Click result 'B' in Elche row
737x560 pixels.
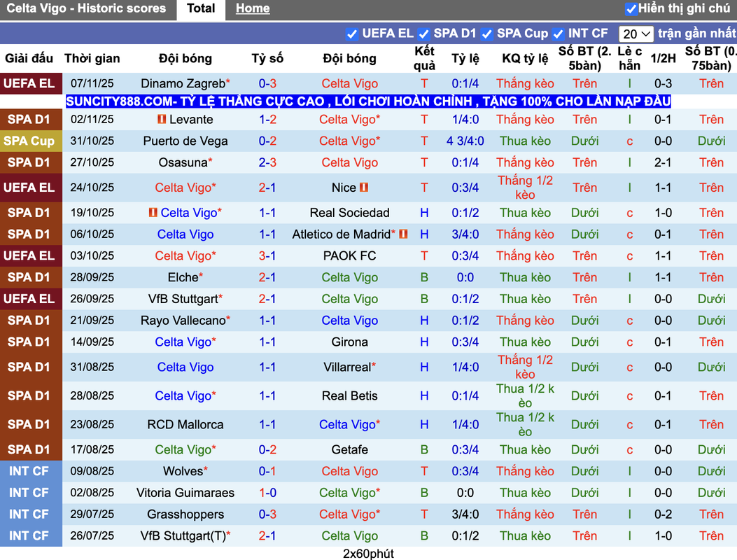click(x=424, y=277)
